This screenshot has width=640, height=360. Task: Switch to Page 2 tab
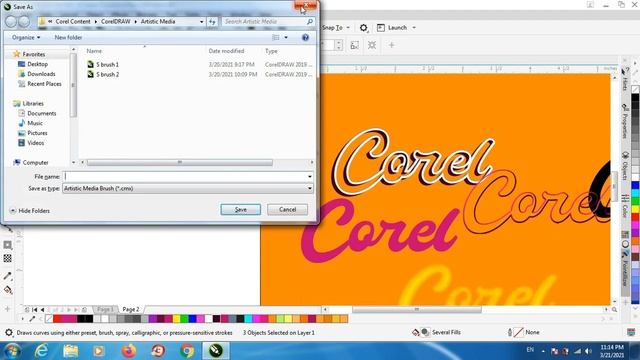(x=131, y=309)
